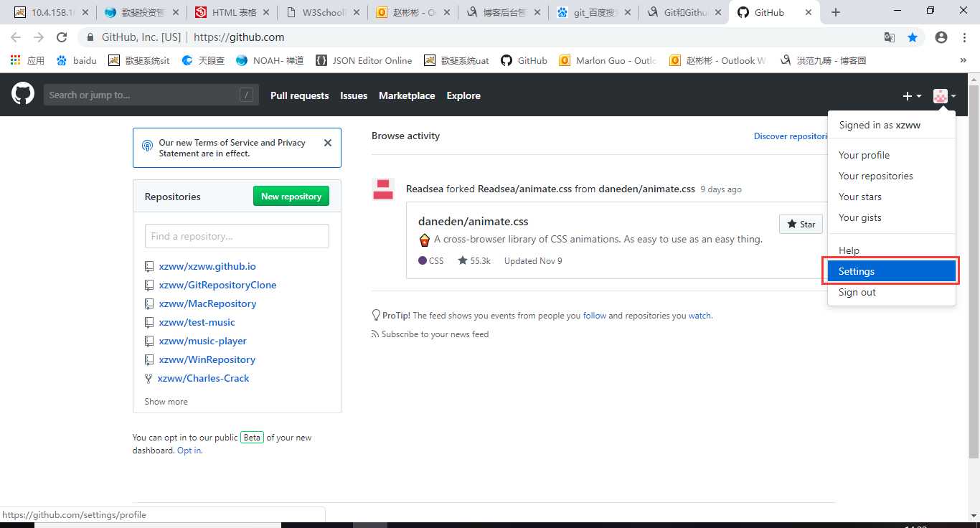Click Opt in to new dashboard

click(189, 451)
